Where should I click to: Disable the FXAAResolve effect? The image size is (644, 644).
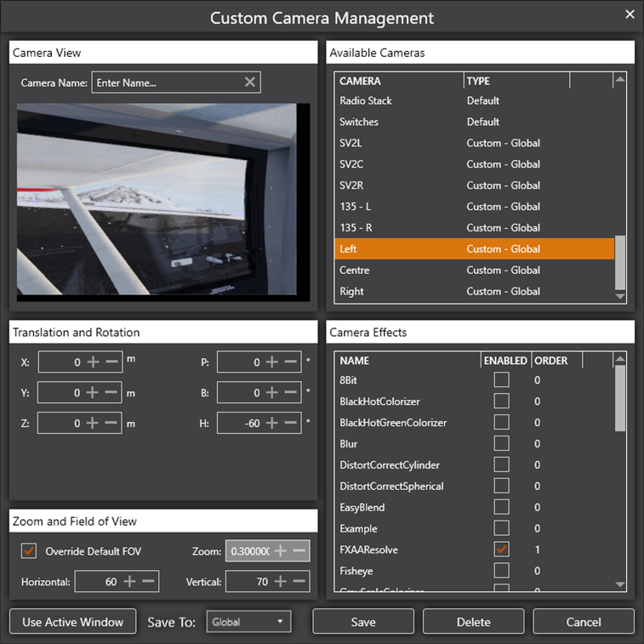pyautogui.click(x=501, y=549)
